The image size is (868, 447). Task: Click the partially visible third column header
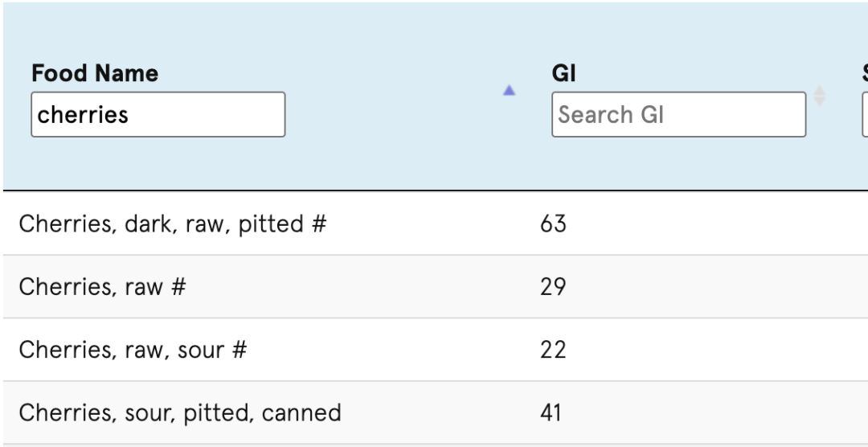point(864,73)
